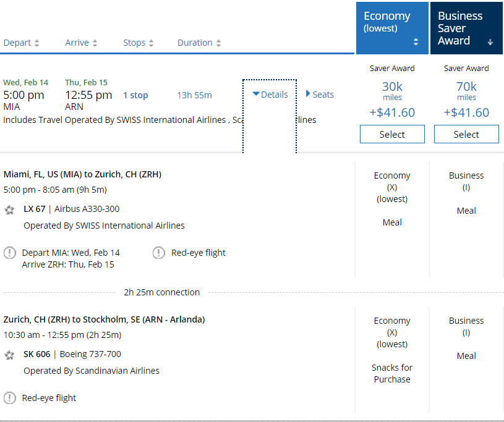
Task: Click the sort arrows next to Depart
Action: coord(37,43)
